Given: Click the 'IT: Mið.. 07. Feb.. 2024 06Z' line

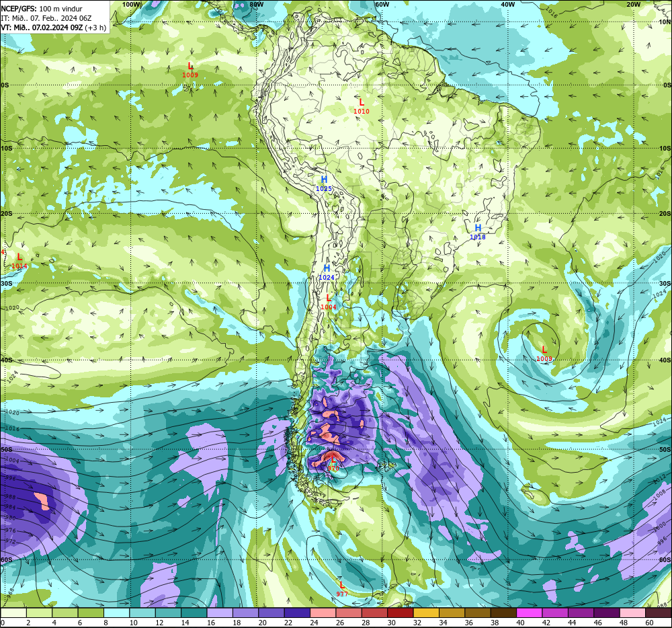Looking at the screenshot, I should [x=46, y=18].
